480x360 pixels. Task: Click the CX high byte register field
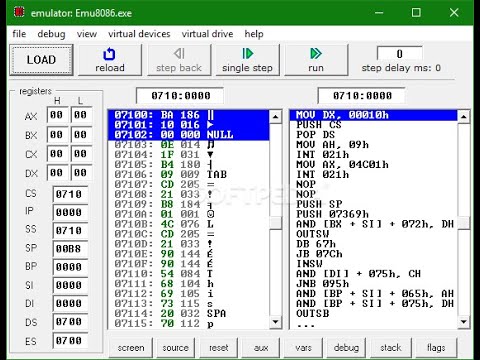click(x=57, y=154)
